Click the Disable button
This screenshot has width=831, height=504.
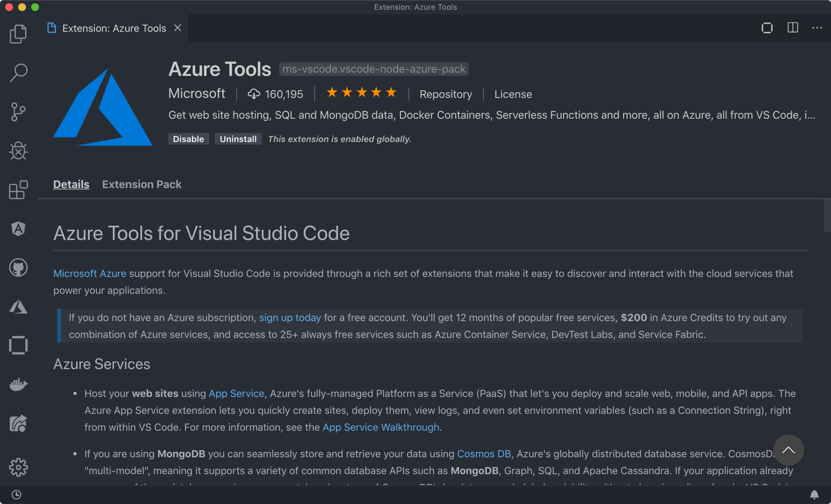[x=188, y=139]
